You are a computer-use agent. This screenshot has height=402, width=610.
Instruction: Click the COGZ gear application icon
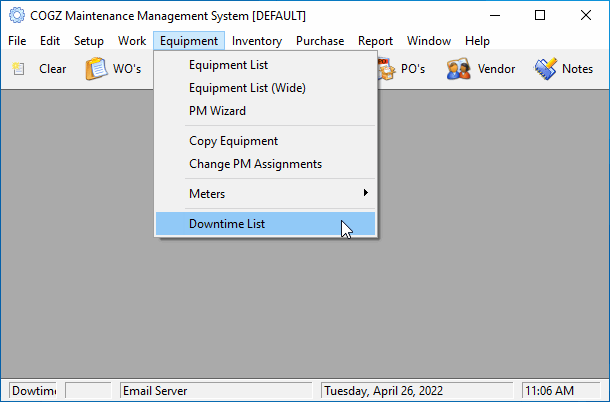point(17,15)
